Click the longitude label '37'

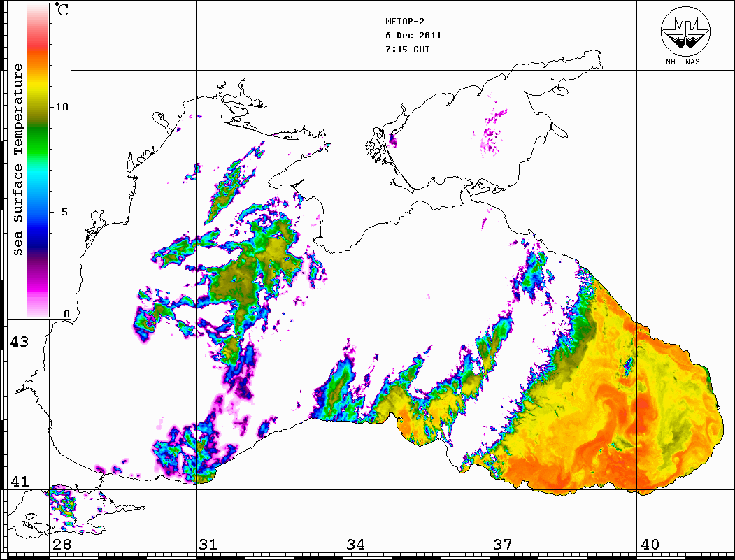(x=503, y=545)
